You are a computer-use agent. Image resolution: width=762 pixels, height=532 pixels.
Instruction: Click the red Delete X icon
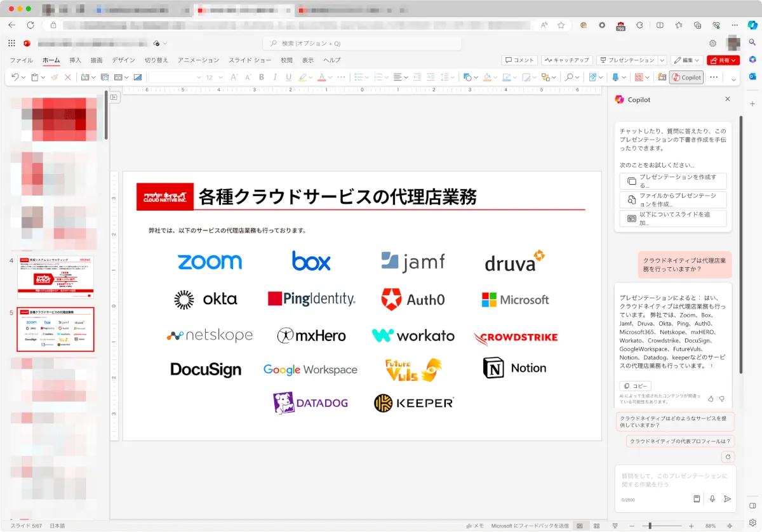pyautogui.click(x=68, y=77)
